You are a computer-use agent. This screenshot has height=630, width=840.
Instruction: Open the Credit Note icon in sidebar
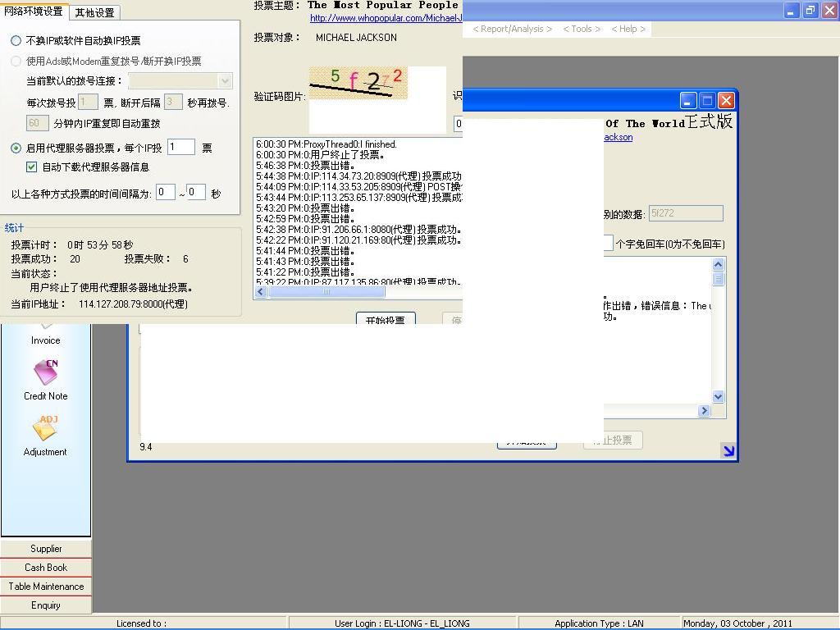(x=46, y=373)
